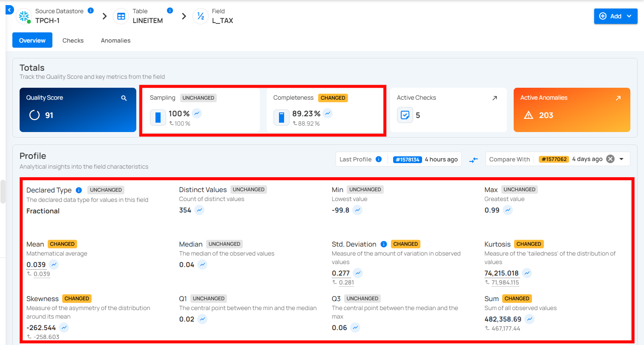
Task: Click the Completeness trend chart icon
Action: [328, 113]
